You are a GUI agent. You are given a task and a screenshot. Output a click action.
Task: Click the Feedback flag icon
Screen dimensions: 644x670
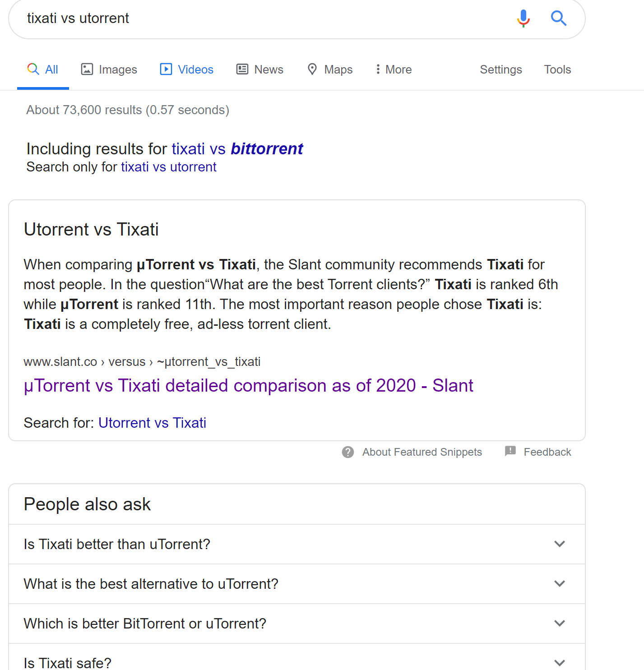pyautogui.click(x=510, y=451)
